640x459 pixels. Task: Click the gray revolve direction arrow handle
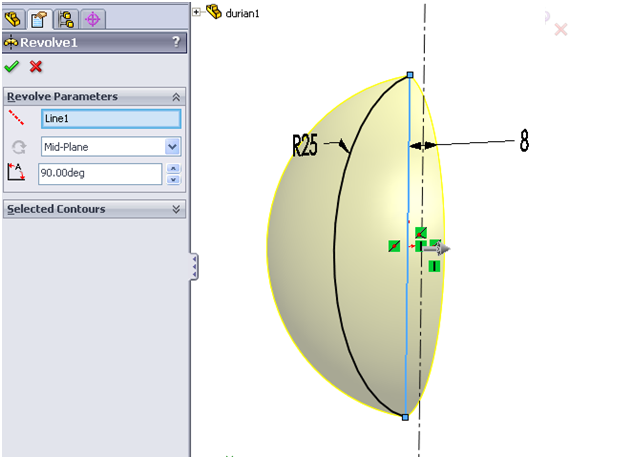coord(437,248)
